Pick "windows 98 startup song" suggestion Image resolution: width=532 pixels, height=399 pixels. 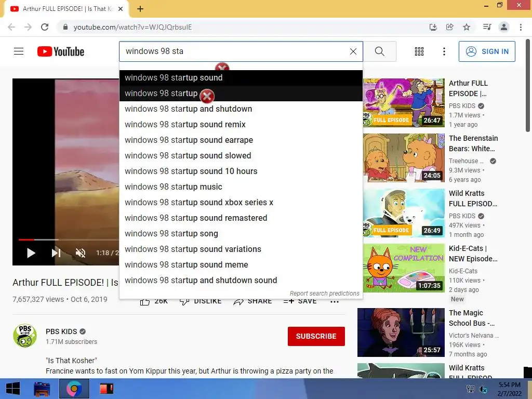coord(241,234)
